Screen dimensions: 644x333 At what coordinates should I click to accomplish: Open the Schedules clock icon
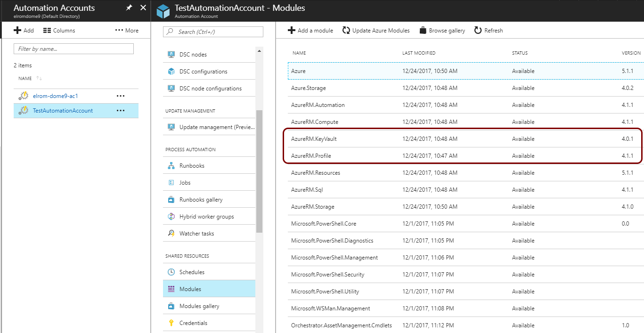[171, 272]
